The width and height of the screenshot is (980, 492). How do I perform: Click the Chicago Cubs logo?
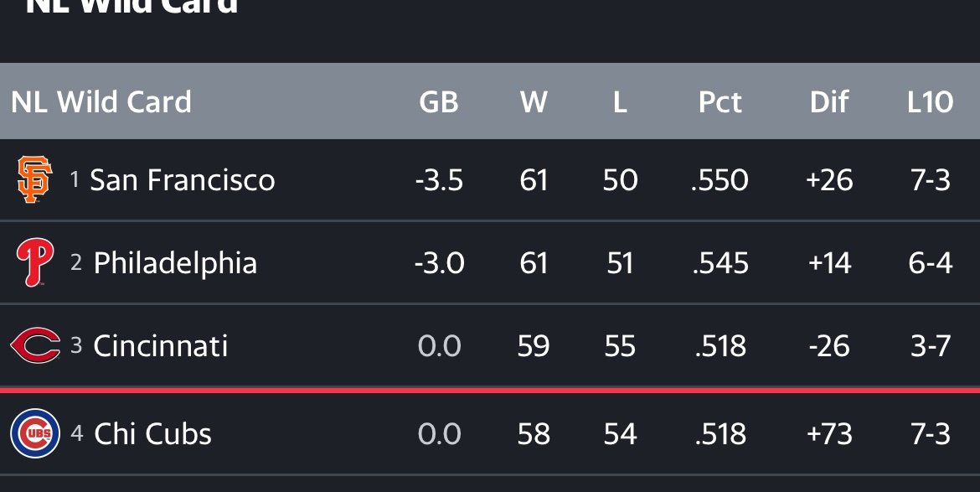(x=35, y=433)
